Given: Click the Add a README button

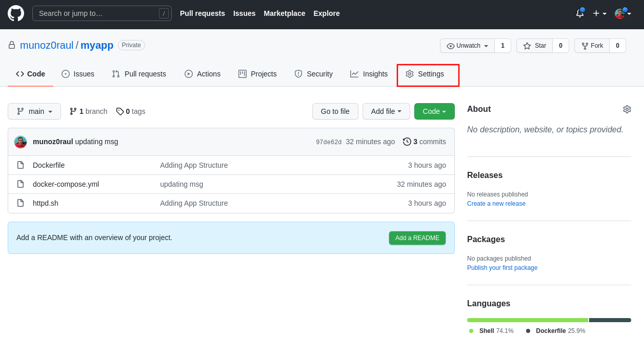Looking at the screenshot, I should click(417, 238).
